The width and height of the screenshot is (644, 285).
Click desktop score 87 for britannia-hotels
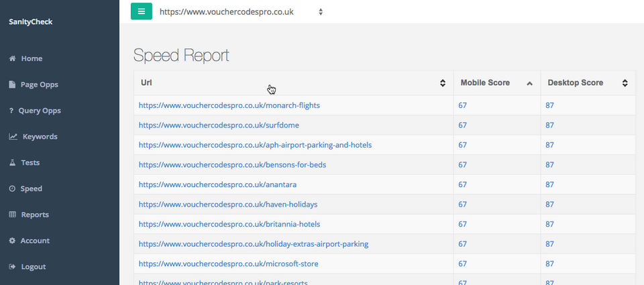[x=549, y=224]
